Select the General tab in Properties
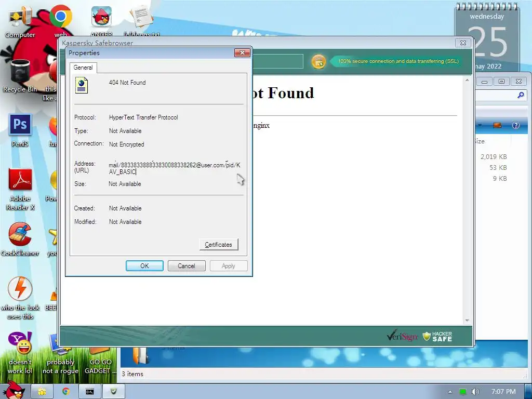Viewport: 532px width, 399px height. click(83, 68)
